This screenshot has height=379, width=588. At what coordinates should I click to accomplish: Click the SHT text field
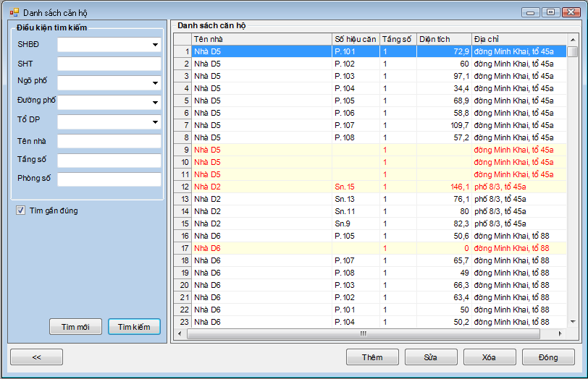109,64
